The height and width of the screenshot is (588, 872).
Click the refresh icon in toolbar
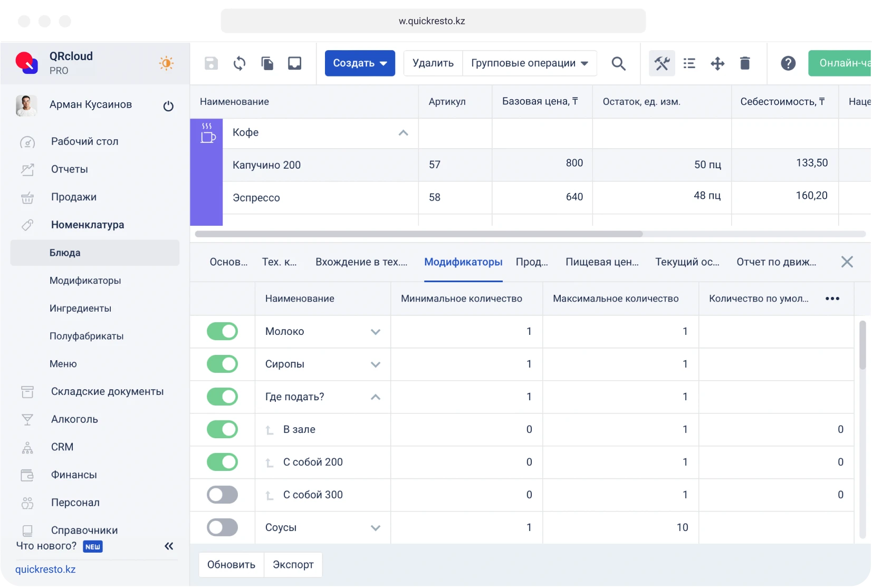click(x=239, y=63)
